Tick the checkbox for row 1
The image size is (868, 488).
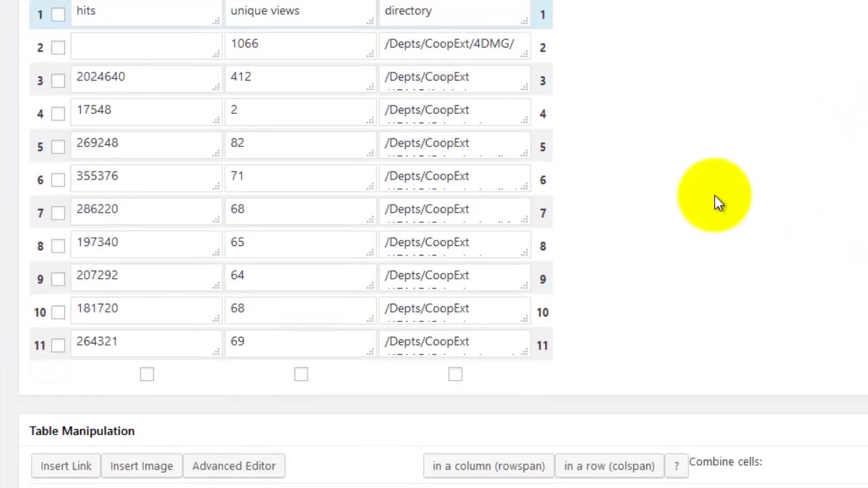[58, 14]
